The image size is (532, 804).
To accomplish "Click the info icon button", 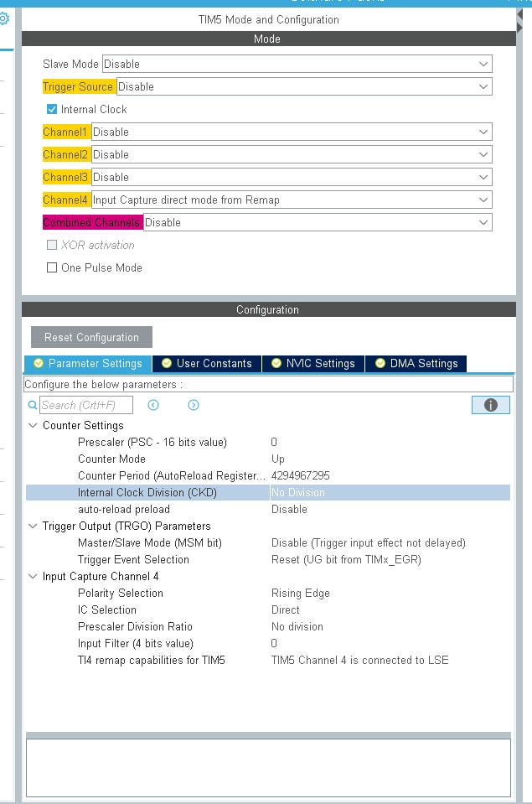I will tap(490, 405).
